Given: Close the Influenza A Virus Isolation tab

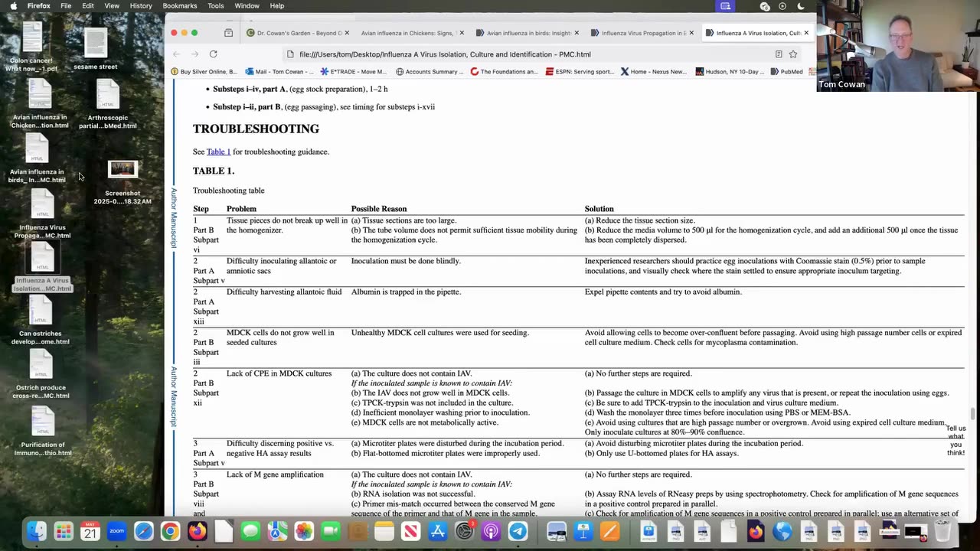Looking at the screenshot, I should coord(806,33).
